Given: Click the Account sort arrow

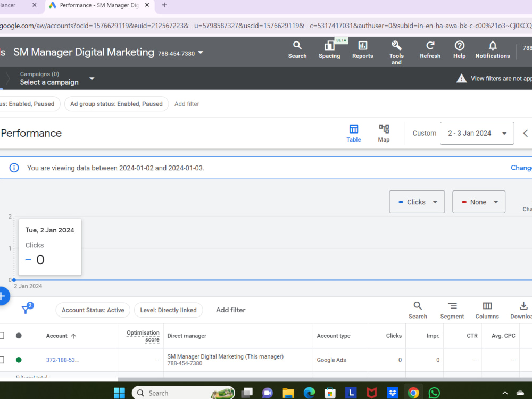Looking at the screenshot, I should [x=73, y=336].
